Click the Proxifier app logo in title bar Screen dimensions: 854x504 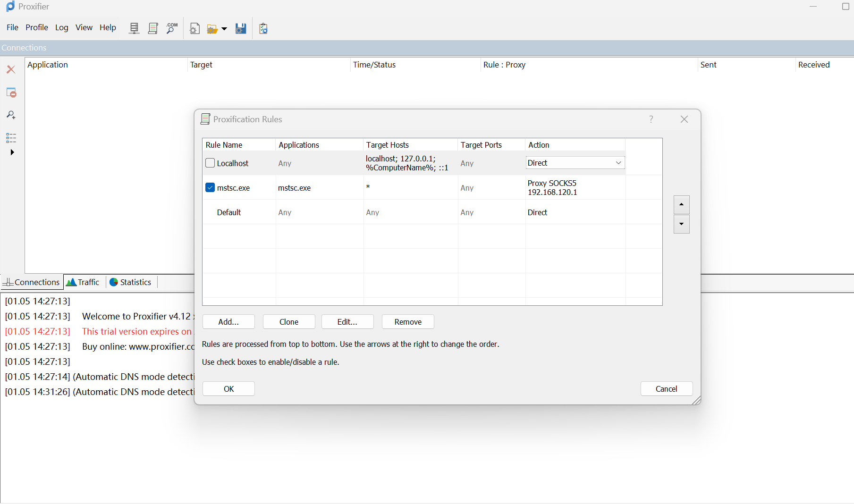tap(10, 7)
